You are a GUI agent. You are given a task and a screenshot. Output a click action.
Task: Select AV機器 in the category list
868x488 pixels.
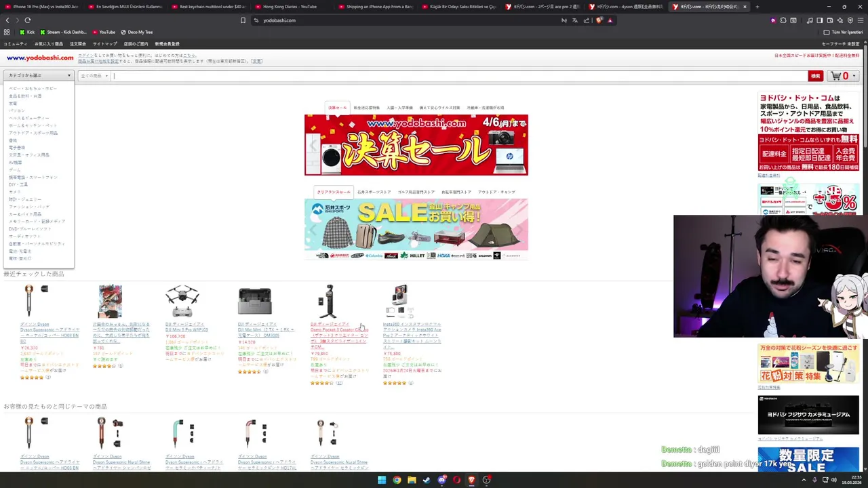(15, 163)
